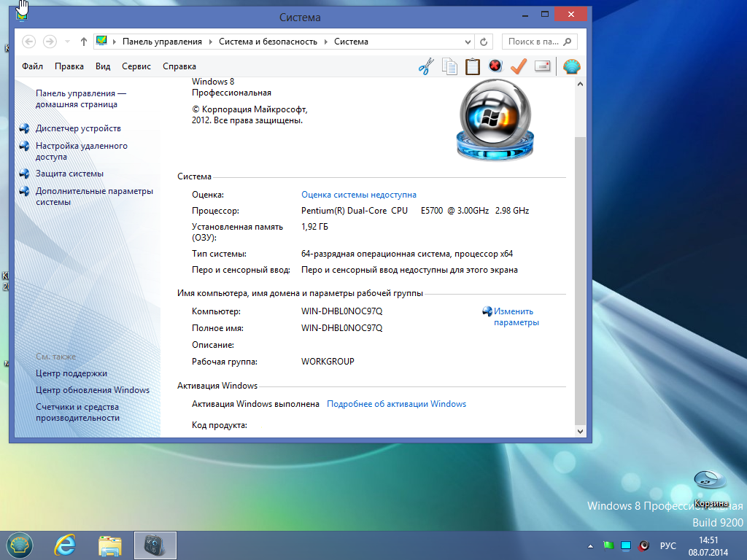Screen dimensions: 747x560
Task: Open Счетчики и средства производительности link
Action: 77,412
